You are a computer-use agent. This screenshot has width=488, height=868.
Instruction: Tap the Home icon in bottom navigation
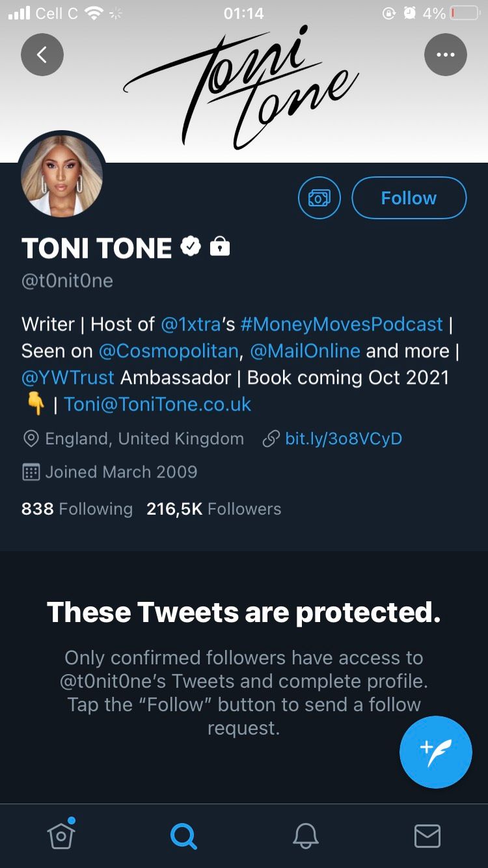tap(61, 835)
